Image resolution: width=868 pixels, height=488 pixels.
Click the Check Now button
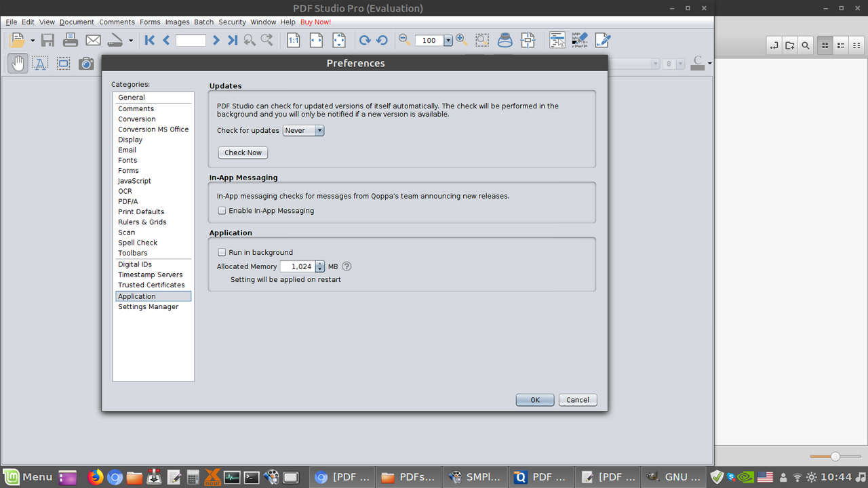coord(243,152)
